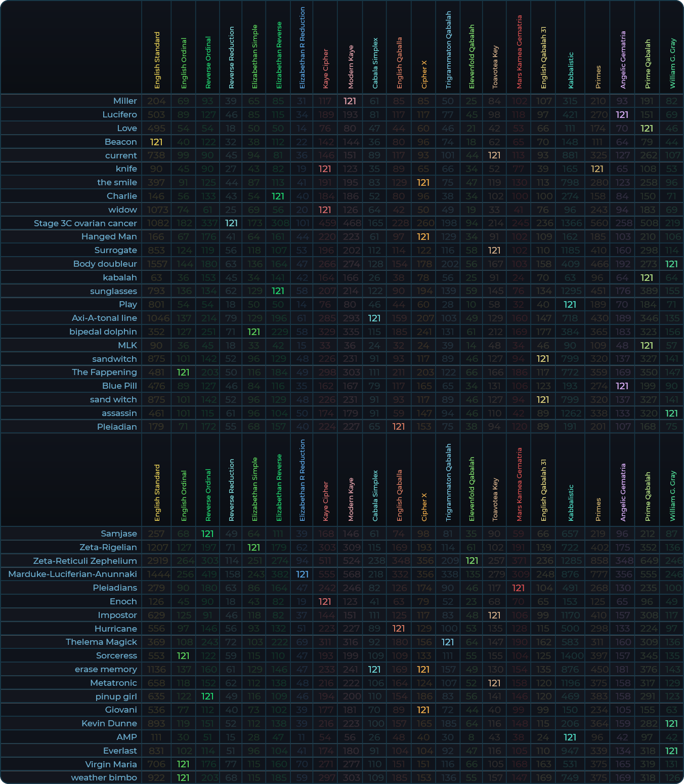The width and height of the screenshot is (684, 784).
Task: Select the 'Marduke-Luciferian-Anunnaki' row label
Action: coord(72,574)
